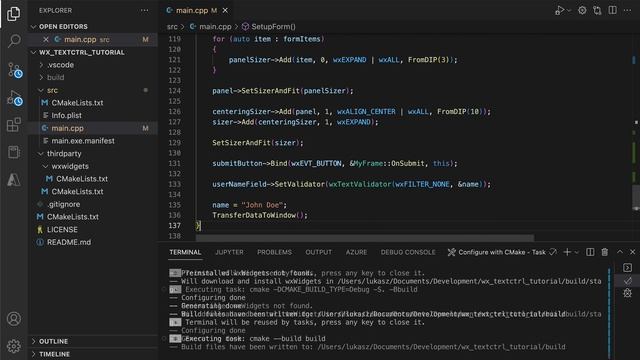This screenshot has height=360, width=640.
Task: Switch to the JUPYTER panel tab
Action: pos(229,252)
